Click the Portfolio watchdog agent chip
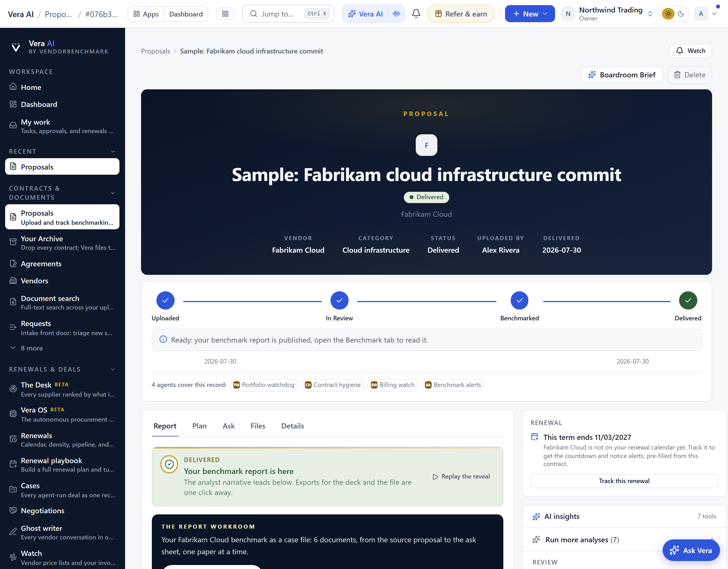728x569 pixels. (264, 385)
